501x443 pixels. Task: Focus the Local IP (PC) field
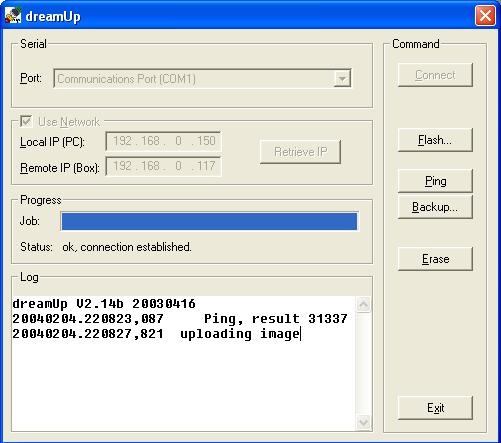(x=163, y=141)
